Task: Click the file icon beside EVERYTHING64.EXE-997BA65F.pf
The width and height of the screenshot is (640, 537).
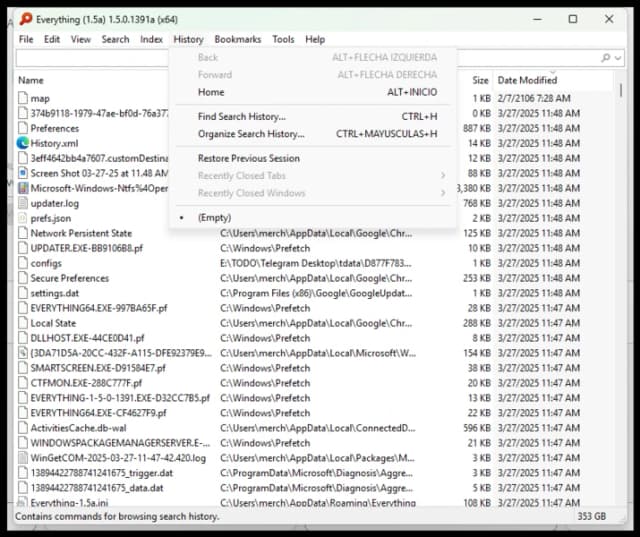Action: (x=23, y=308)
